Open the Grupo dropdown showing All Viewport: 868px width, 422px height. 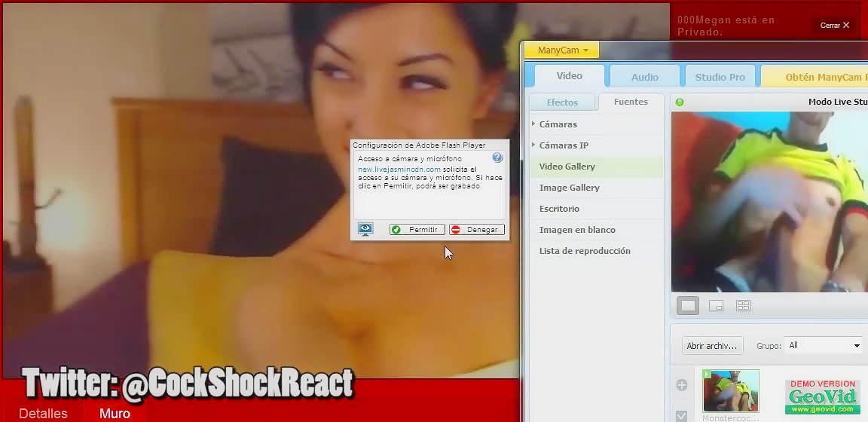(823, 345)
